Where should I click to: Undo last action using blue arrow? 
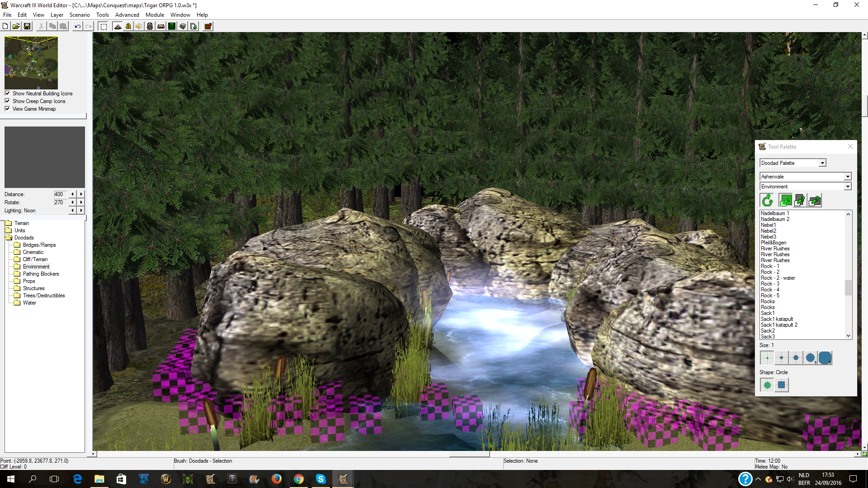(78, 26)
